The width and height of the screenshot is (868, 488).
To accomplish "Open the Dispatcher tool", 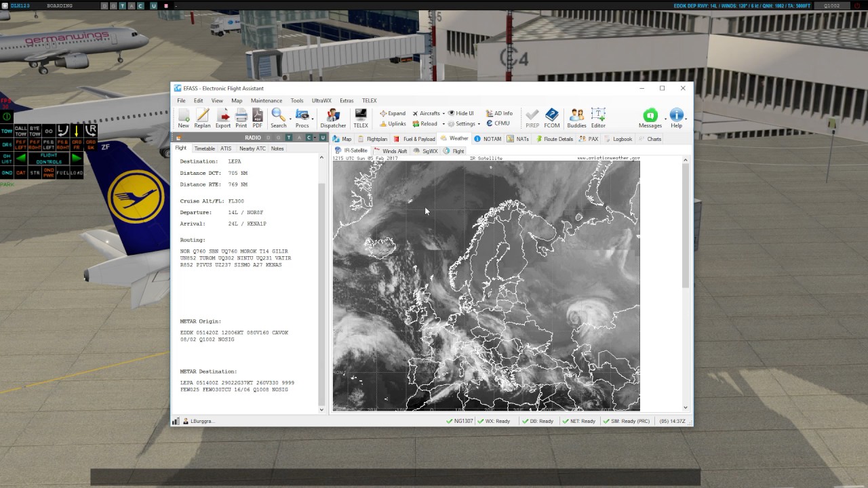I will tap(333, 118).
